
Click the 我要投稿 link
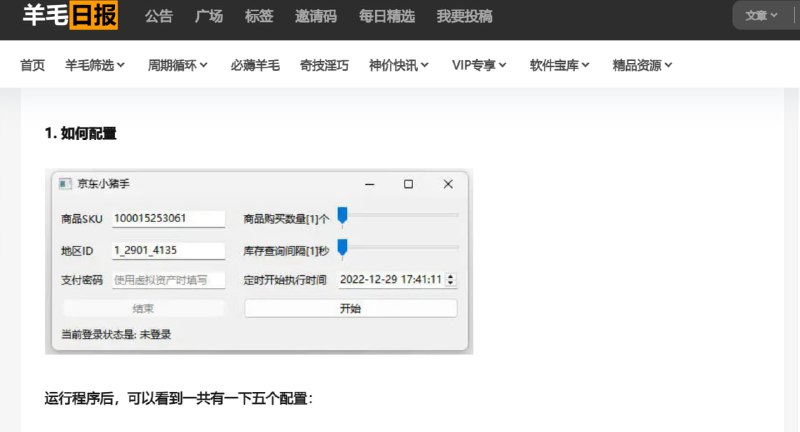point(464,17)
